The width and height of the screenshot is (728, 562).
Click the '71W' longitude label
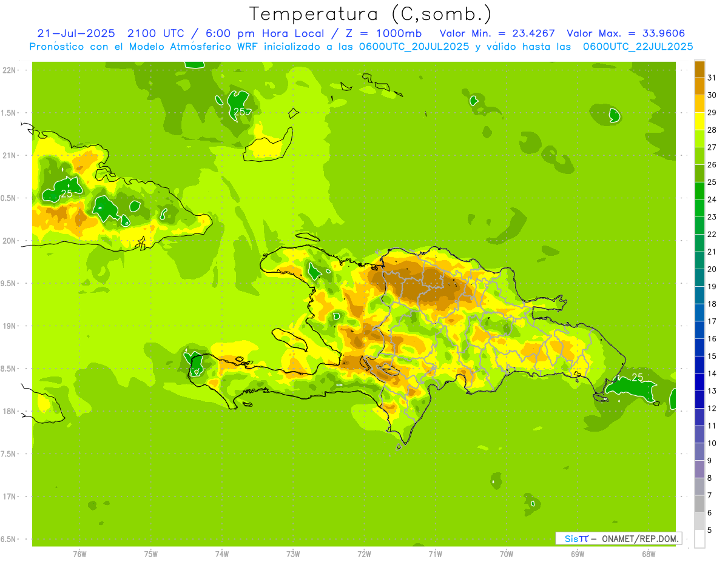(x=435, y=554)
